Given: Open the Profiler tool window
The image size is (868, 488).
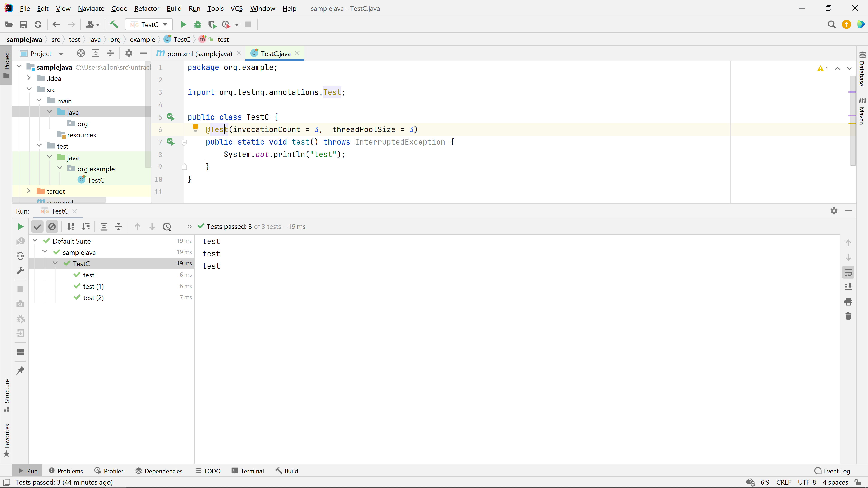Looking at the screenshot, I should pos(108,471).
